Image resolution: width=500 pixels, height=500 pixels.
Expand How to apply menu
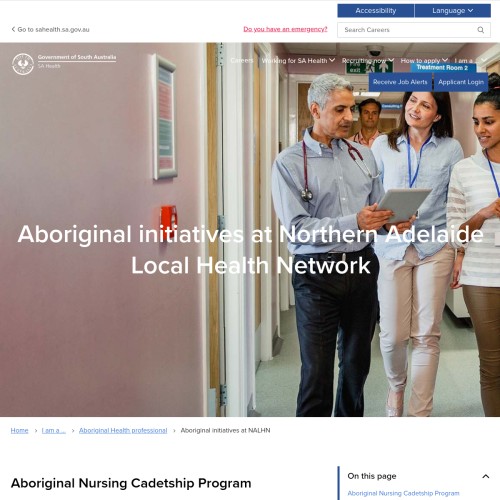(424, 61)
